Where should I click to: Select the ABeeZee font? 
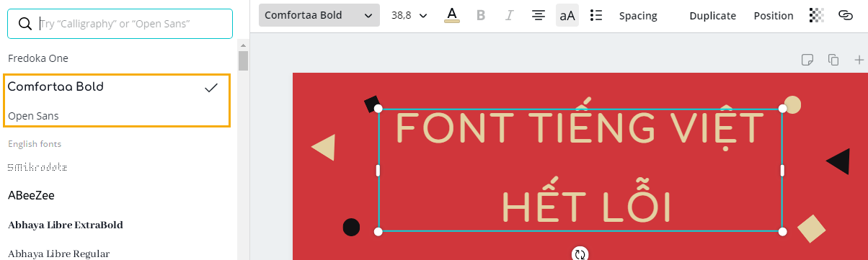[31, 195]
